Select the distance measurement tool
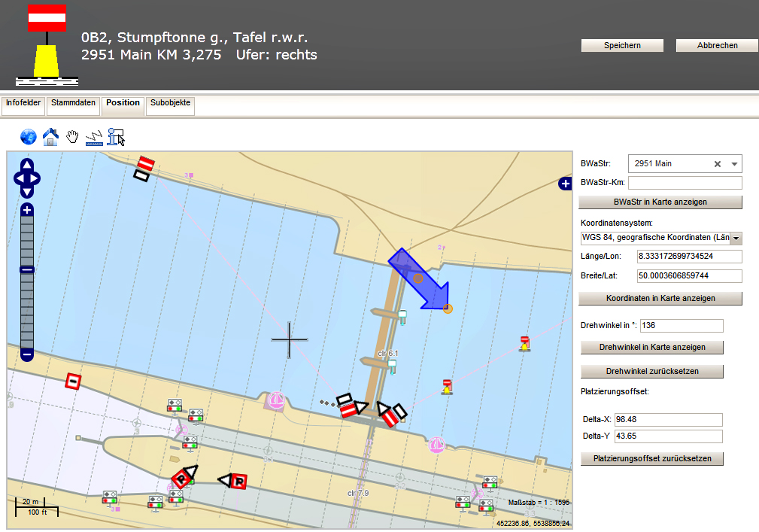Screen dimensions: 759x532 94,137
